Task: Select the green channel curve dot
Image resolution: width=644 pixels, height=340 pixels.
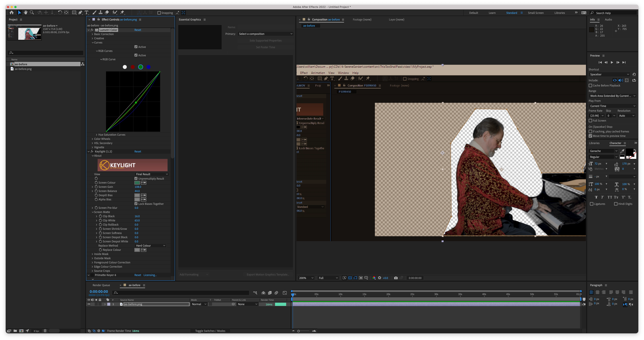Action: click(x=140, y=67)
